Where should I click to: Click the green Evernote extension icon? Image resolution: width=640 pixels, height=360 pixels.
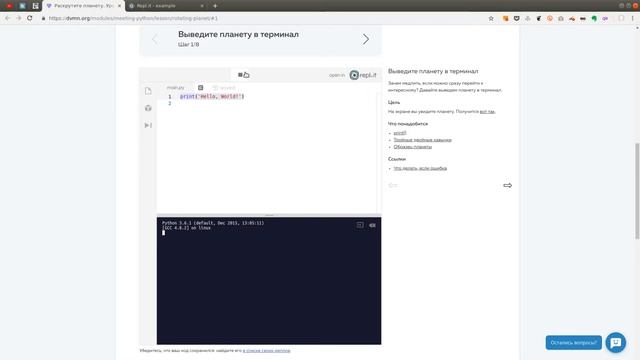(594, 18)
